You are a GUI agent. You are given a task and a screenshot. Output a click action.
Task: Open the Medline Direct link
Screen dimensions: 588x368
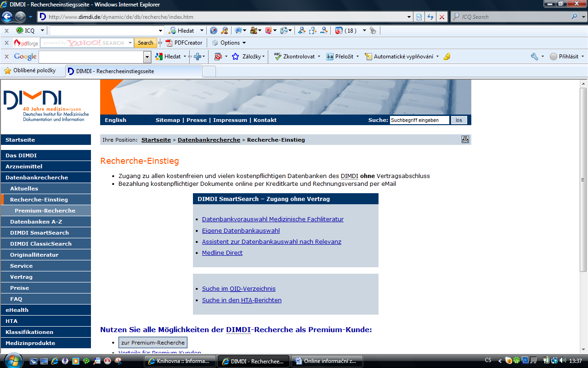(x=222, y=253)
